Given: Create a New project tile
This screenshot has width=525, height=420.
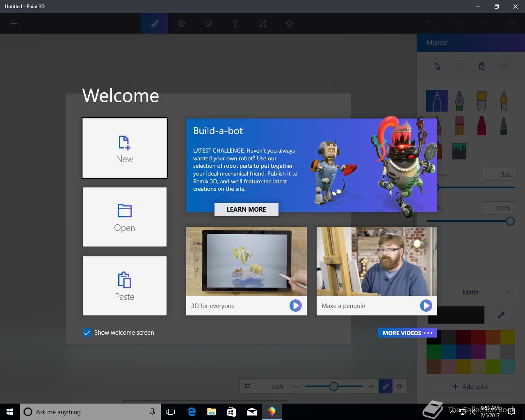Looking at the screenshot, I should (x=125, y=148).
